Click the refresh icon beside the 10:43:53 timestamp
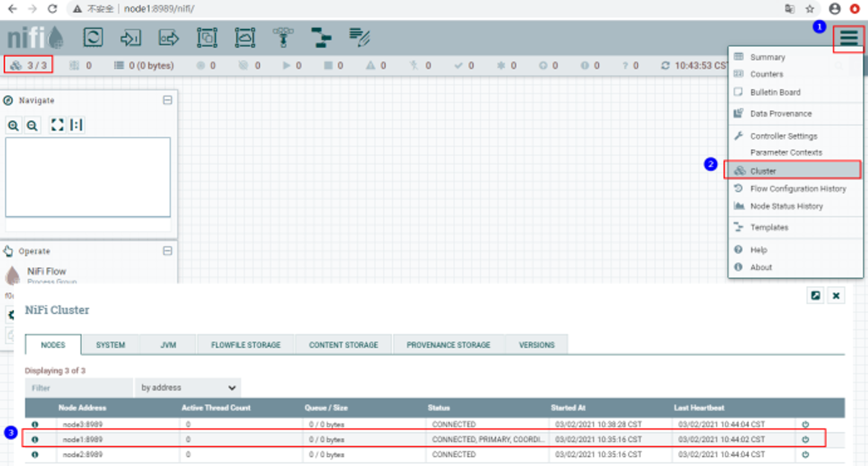This screenshot has width=868, height=466. click(665, 66)
